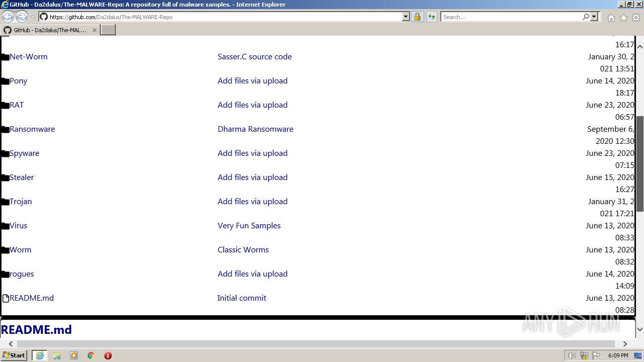Open Pony row's Add files via upload

click(253, 81)
